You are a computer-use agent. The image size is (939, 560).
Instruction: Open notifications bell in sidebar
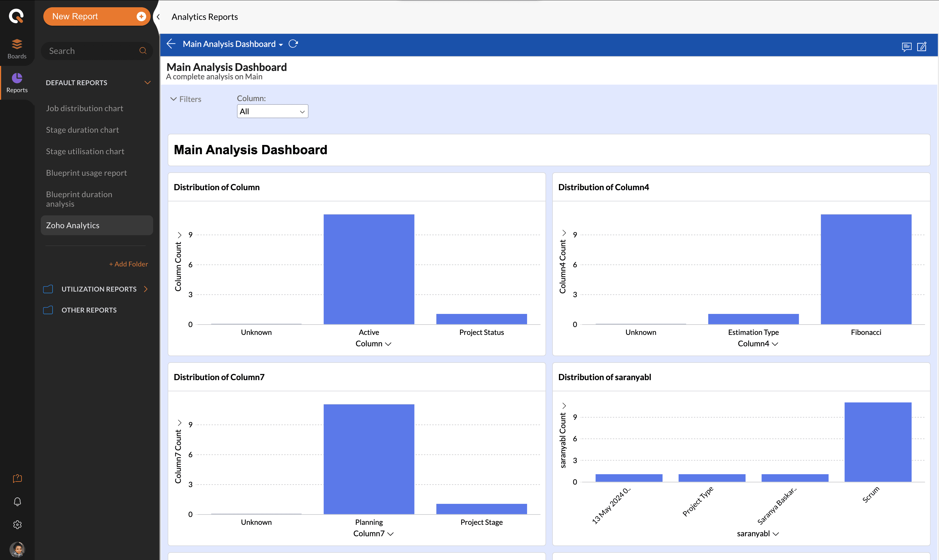pos(17,501)
